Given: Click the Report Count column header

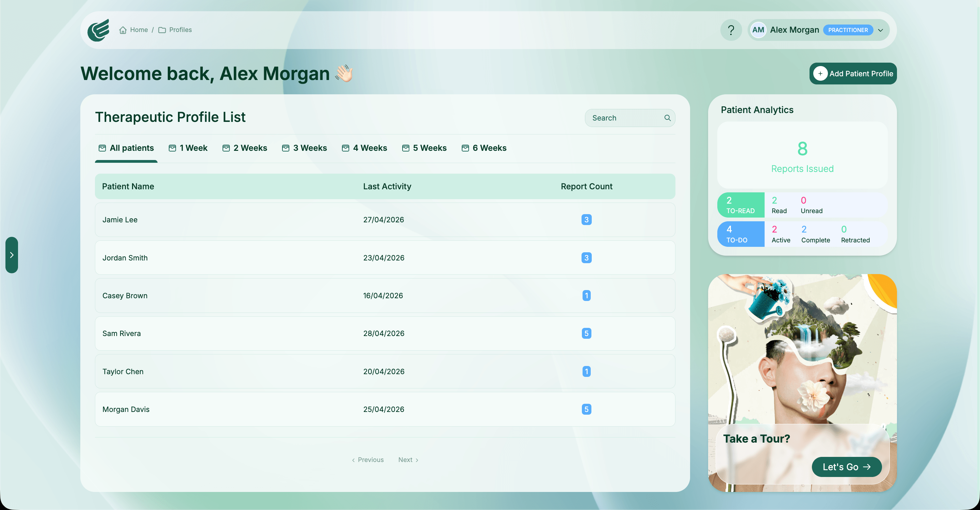Looking at the screenshot, I should (587, 187).
